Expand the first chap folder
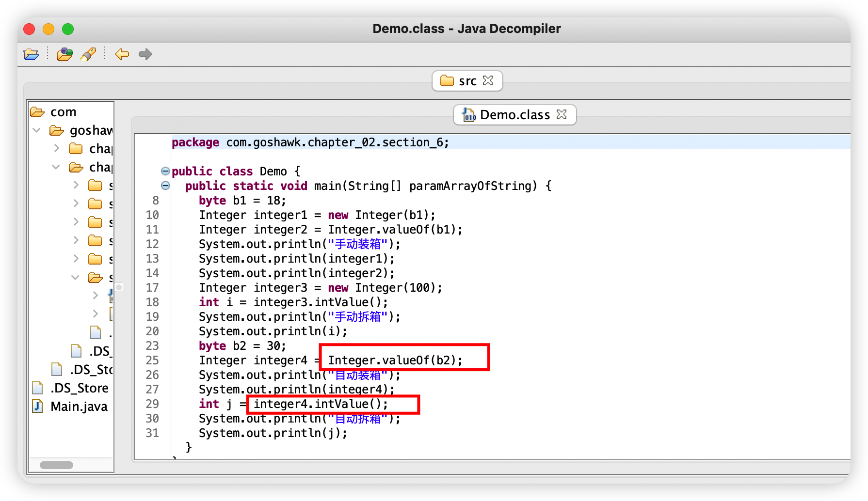The height and width of the screenshot is (501, 868). pyautogui.click(x=56, y=148)
